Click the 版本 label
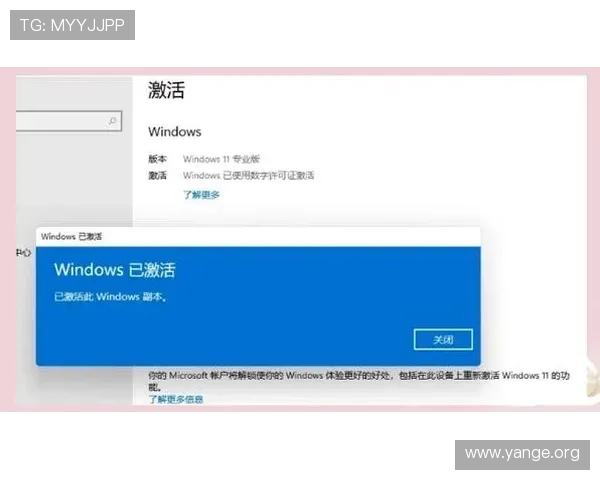600x480 pixels. pyautogui.click(x=157, y=159)
